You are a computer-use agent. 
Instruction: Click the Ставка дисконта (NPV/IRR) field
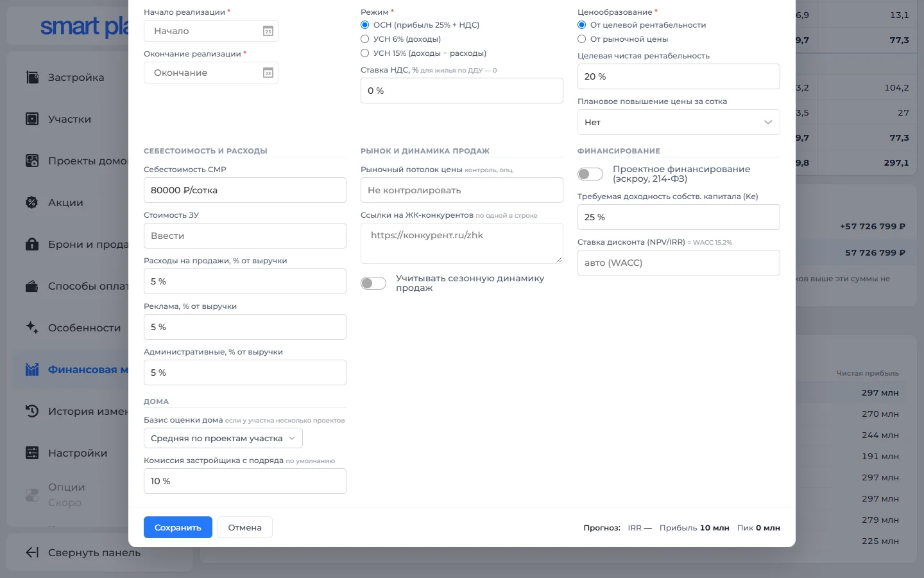[x=679, y=263]
